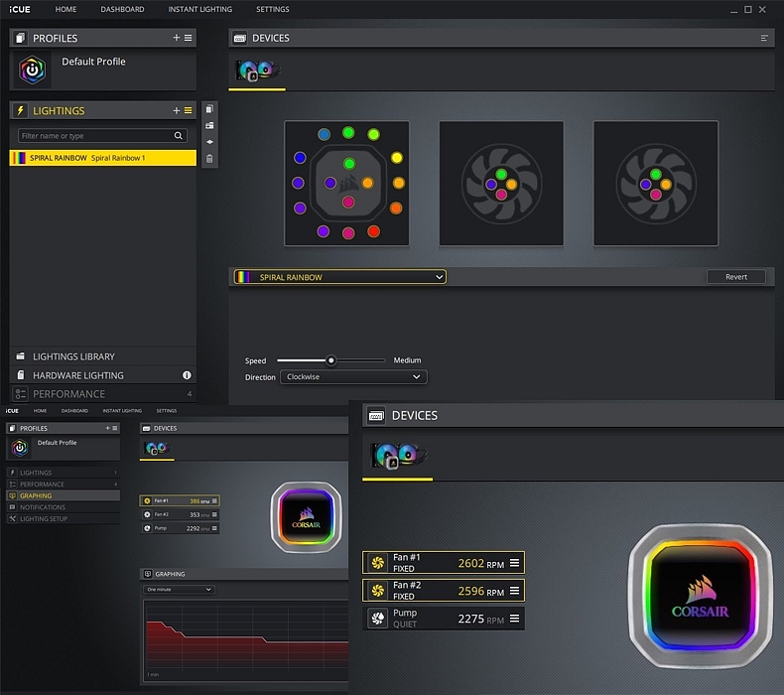Image resolution: width=784 pixels, height=695 pixels.
Task: Expand PERFORMANCE in the small iCUE window sidebar
Action: [x=63, y=484]
